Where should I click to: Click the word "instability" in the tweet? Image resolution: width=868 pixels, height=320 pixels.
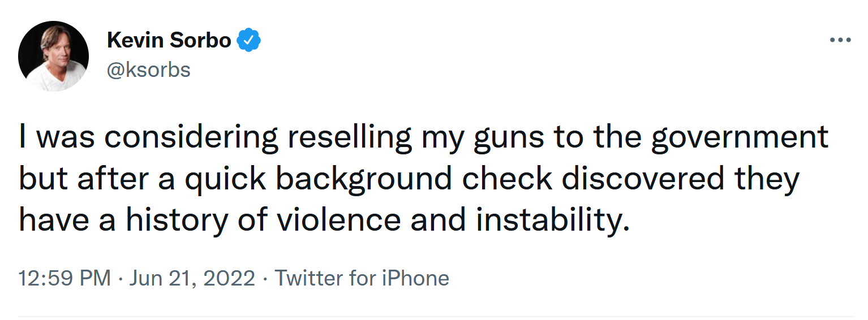pos(552,220)
